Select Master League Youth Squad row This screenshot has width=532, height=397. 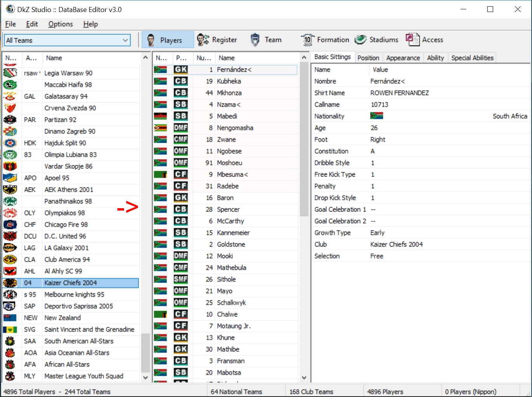[71, 376]
